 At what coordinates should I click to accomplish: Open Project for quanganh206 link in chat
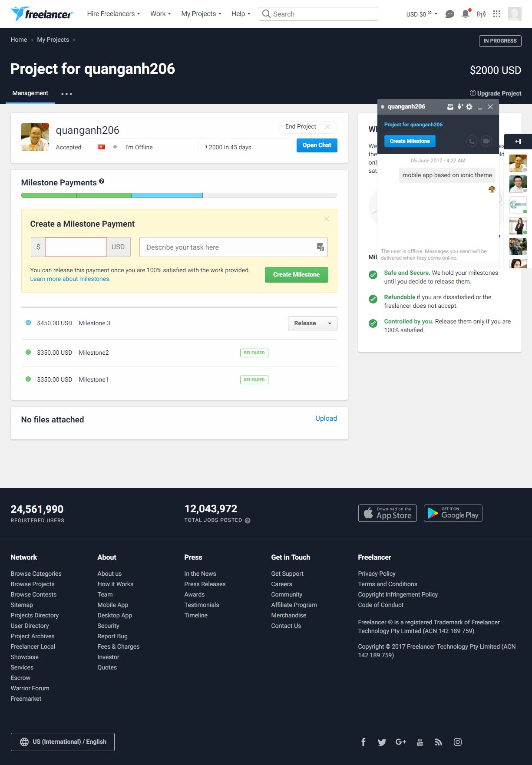coord(413,125)
